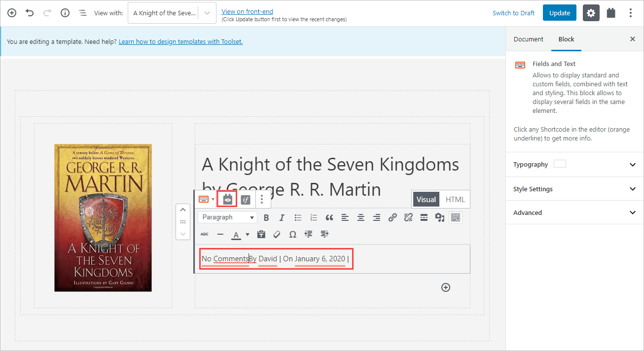Image resolution: width=644 pixels, height=351 pixels.
Task: Expand the Style Settings panel
Action: pos(574,189)
